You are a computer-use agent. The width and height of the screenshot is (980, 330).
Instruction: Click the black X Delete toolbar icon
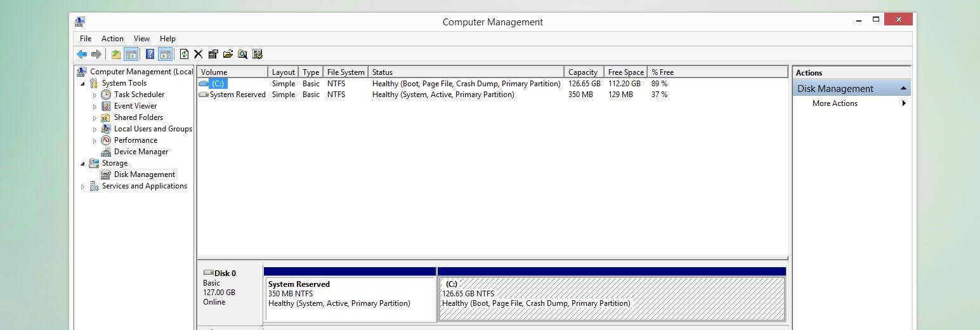pyautogui.click(x=199, y=55)
